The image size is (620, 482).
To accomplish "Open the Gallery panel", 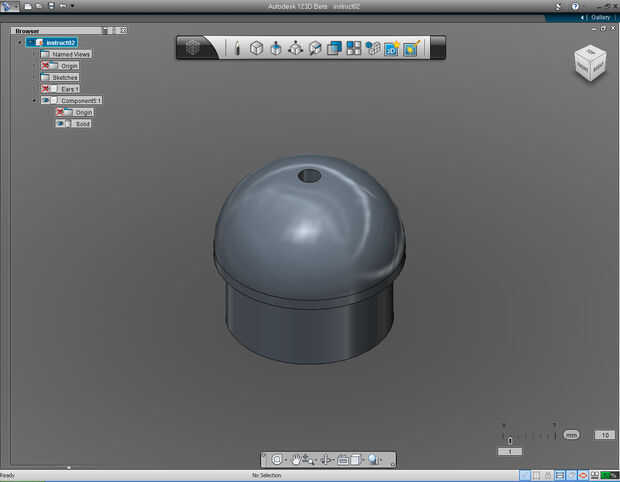I will tap(600, 17).
